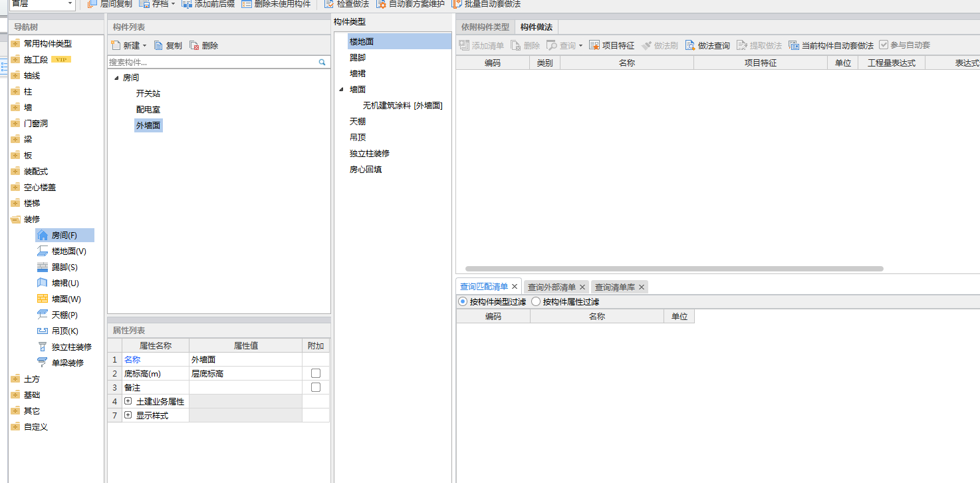Click the 复制 component icon
The height and width of the screenshot is (483, 980).
coord(158,45)
